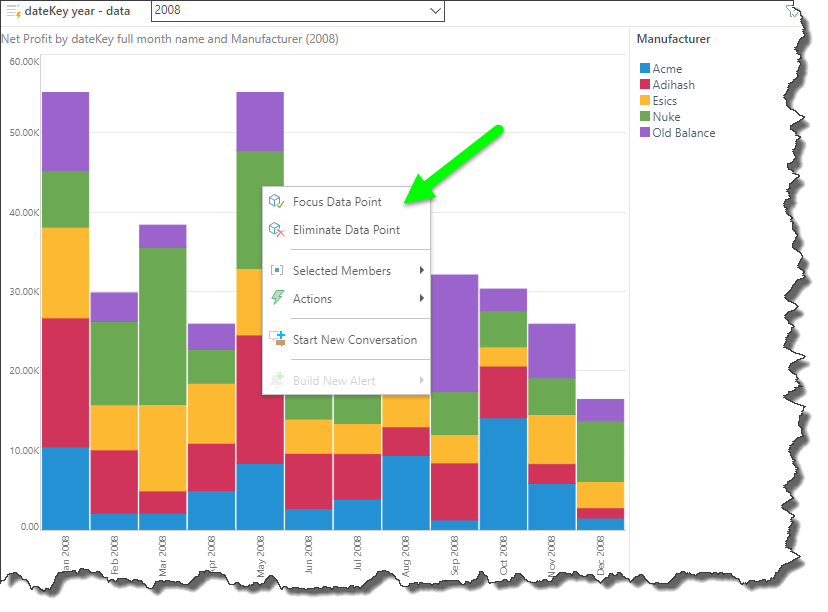The image size is (828, 612).
Task: Click the Selected Members bracket icon
Action: (x=277, y=271)
